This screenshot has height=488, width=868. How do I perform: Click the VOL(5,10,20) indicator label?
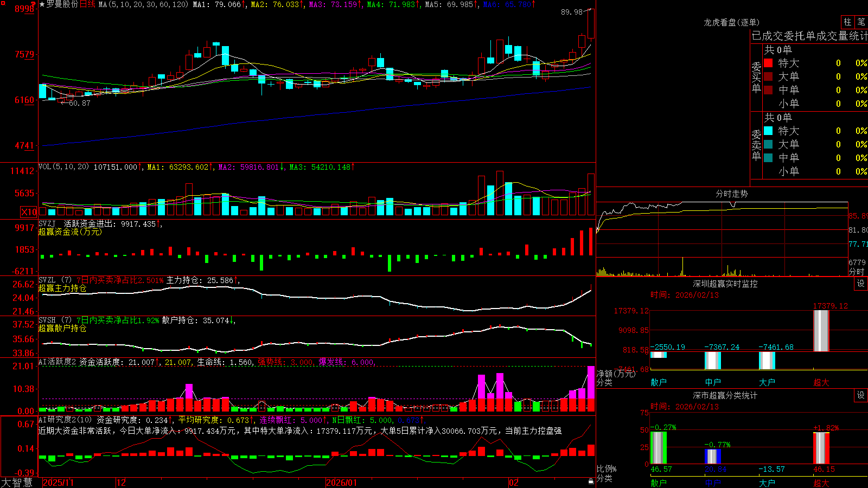63,167
